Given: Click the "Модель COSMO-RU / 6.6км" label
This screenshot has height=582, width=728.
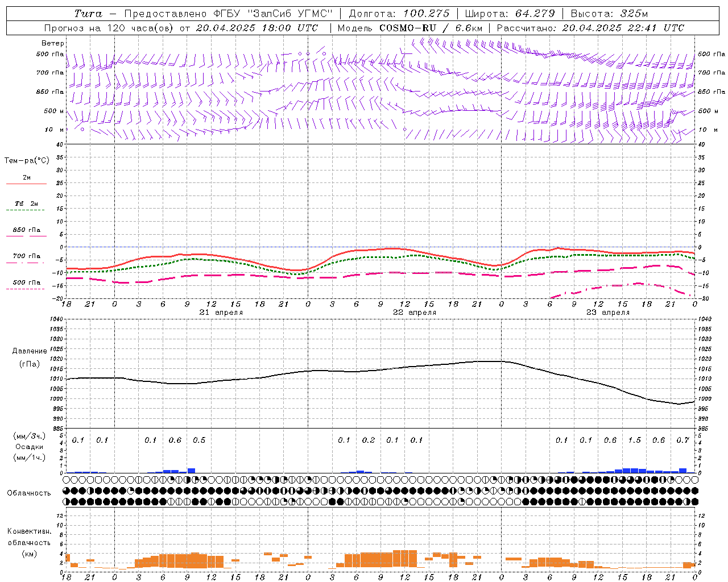Looking at the screenshot, I should [x=410, y=28].
